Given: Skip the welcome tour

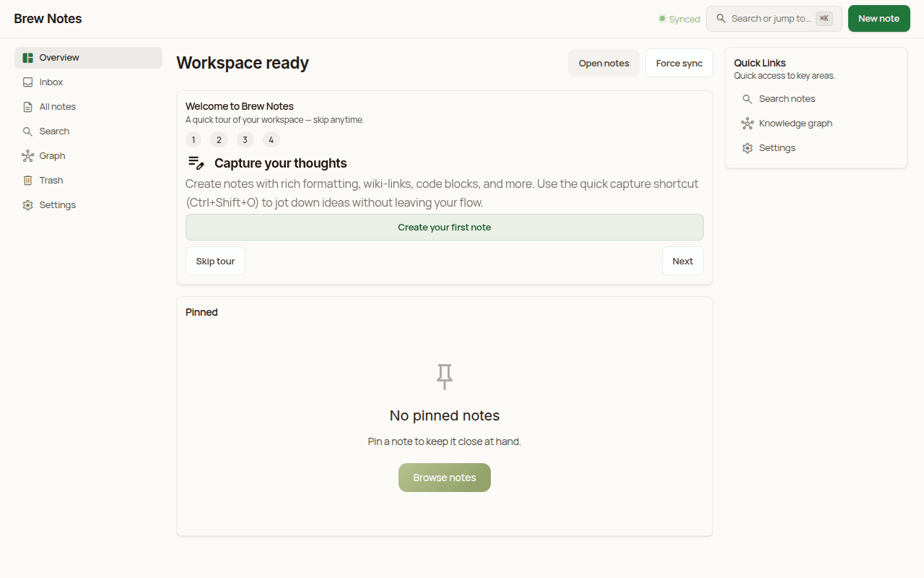Looking at the screenshot, I should [216, 262].
